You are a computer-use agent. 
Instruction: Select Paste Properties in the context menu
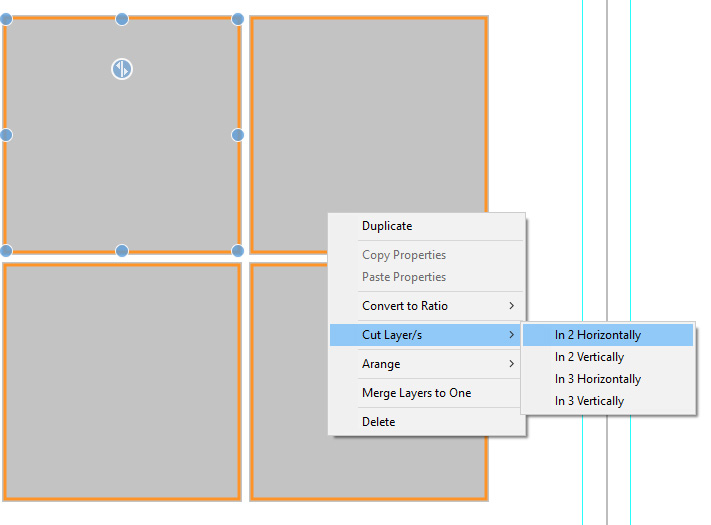[x=404, y=277]
